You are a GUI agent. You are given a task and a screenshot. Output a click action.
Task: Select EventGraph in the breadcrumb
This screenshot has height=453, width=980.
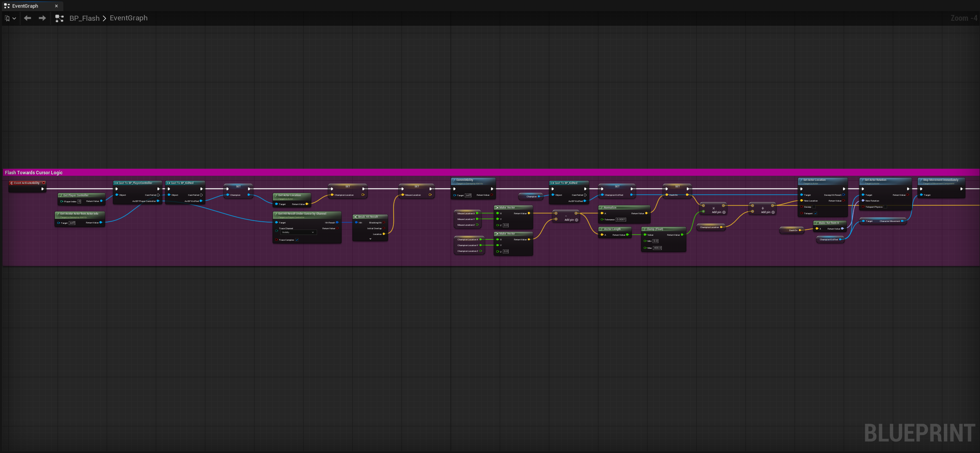[x=129, y=18]
